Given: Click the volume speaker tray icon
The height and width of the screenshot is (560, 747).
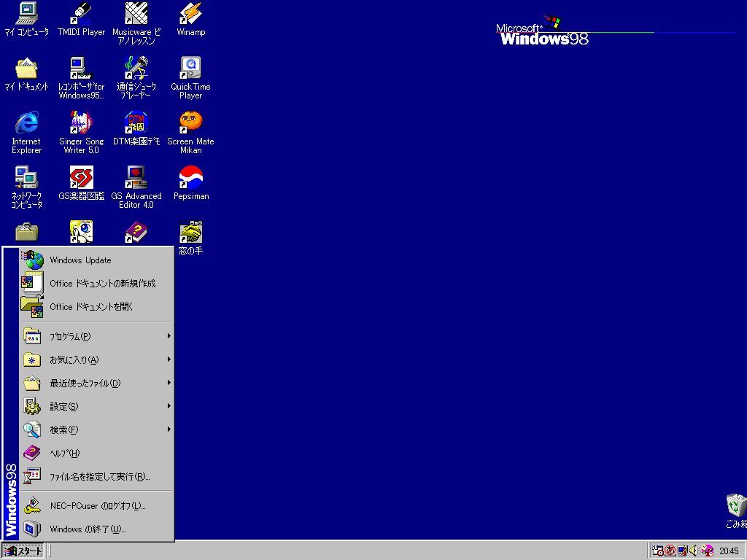Looking at the screenshot, I should tap(694, 551).
